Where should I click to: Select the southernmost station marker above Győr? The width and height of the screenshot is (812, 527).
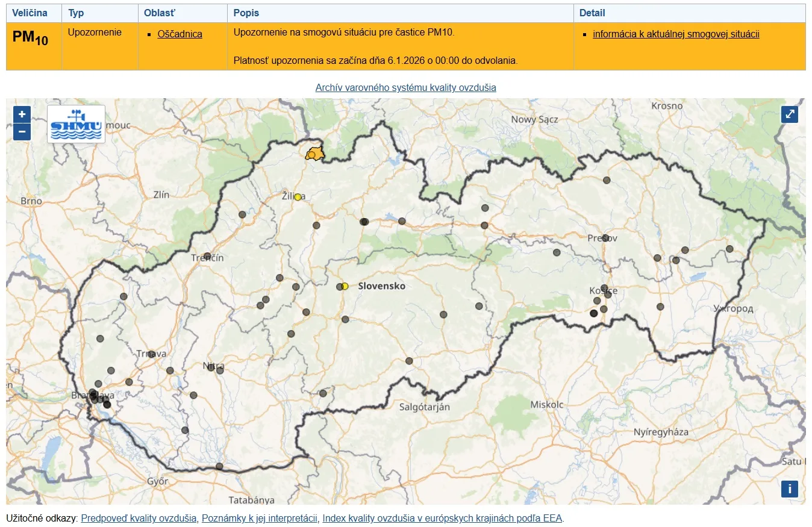219,466
